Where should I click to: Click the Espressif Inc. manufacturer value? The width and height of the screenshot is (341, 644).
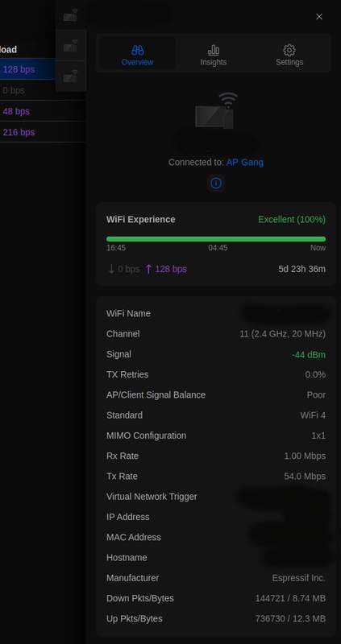(x=298, y=578)
